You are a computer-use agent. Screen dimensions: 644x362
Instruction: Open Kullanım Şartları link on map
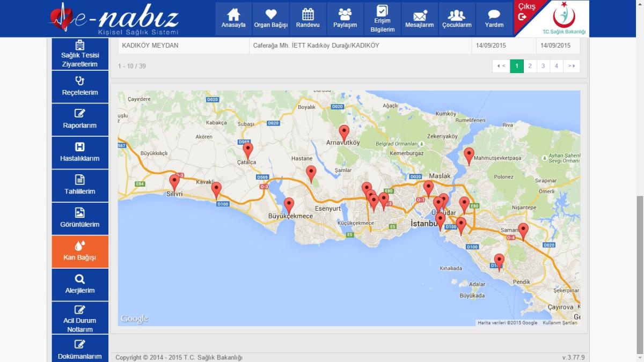point(560,323)
